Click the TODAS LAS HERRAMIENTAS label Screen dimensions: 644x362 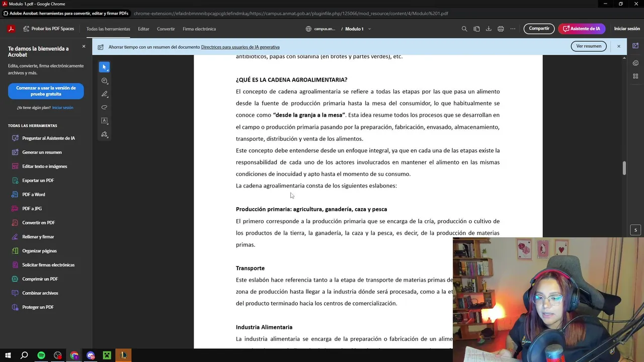[x=33, y=126]
